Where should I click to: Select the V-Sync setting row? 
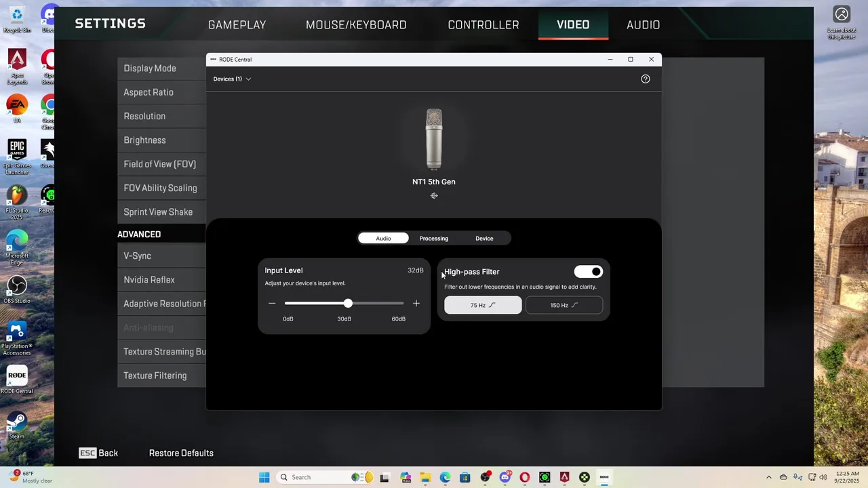coord(161,256)
